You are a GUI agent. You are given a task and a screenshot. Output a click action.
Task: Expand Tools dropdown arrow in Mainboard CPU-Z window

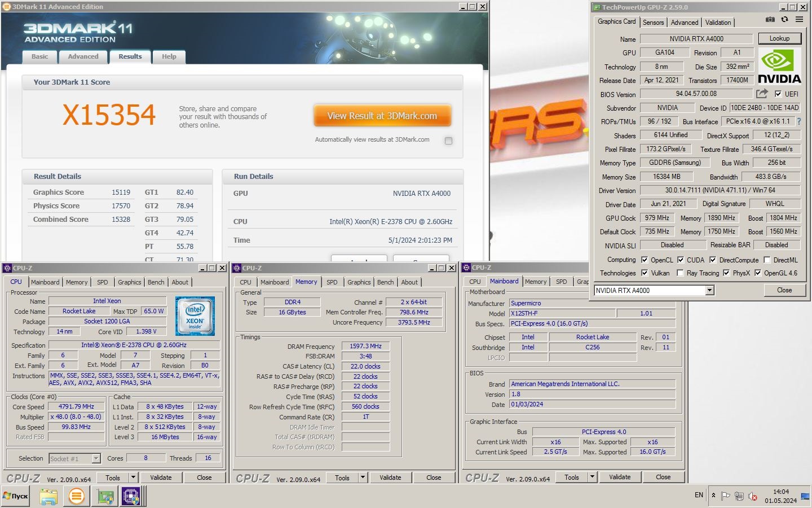click(593, 477)
